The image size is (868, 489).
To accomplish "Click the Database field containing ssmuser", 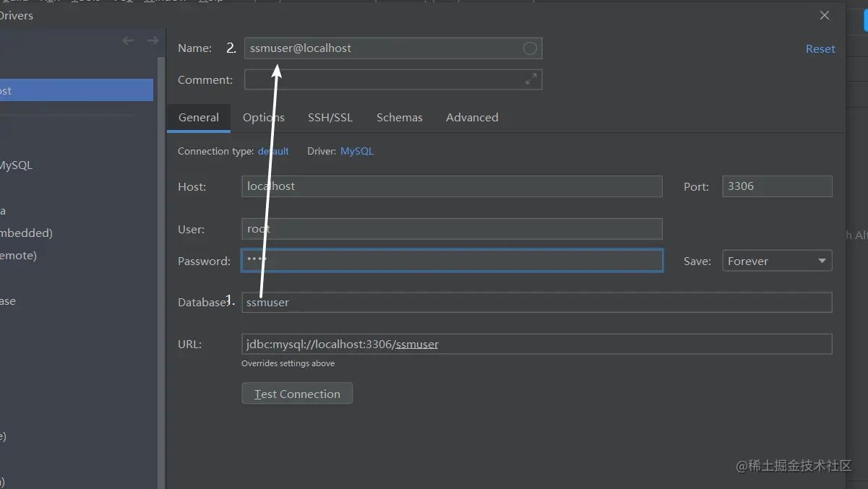I will click(536, 302).
